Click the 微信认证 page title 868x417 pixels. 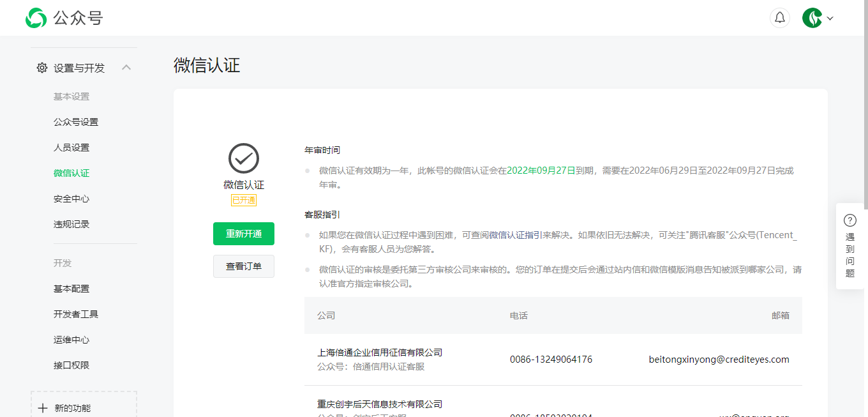click(x=207, y=65)
